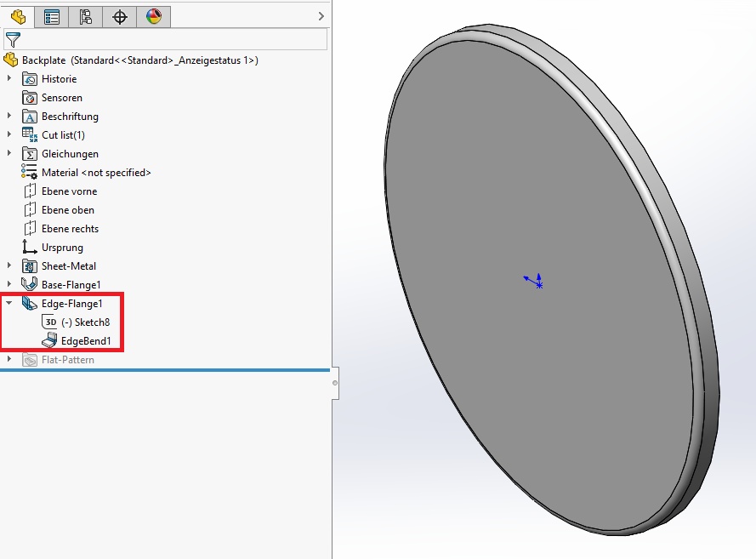Select the Backplate (Standard) root node text

(140, 60)
